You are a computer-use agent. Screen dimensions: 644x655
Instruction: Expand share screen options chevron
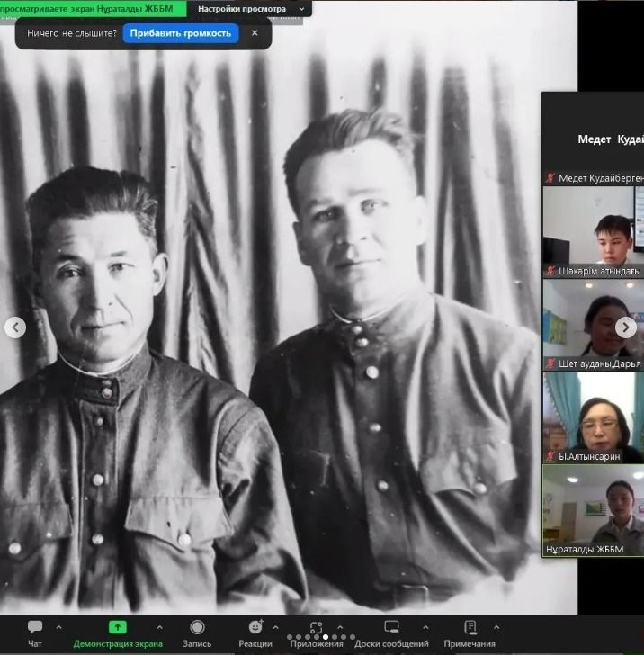click(160, 627)
